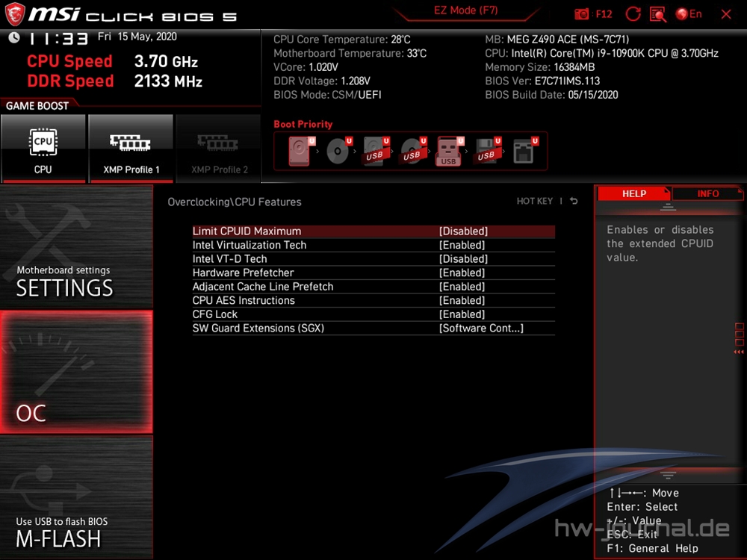Click the Overclocking\CPU Features breadcrumb
Screen dimensions: 747x560
235,202
